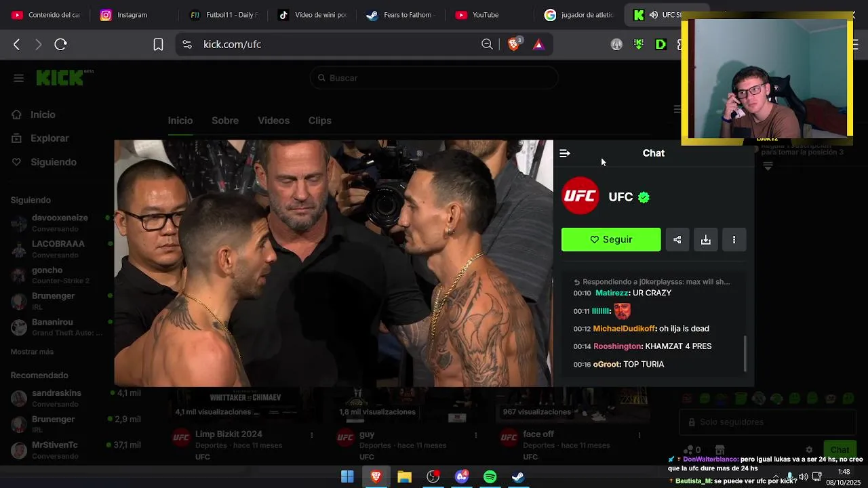The image size is (868, 488).
Task: Open the three-dot more options in the UFC panel
Action: click(734, 239)
